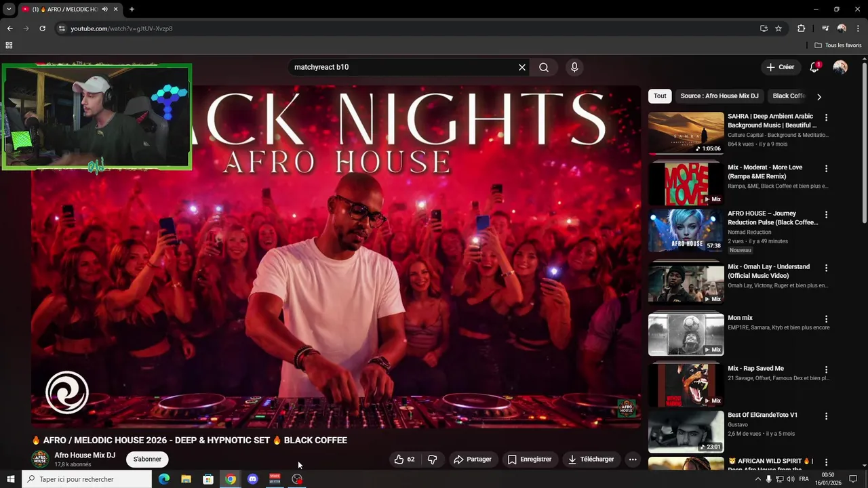The image size is (868, 488).
Task: Open Microsoft Store from the taskbar
Action: tap(208, 479)
